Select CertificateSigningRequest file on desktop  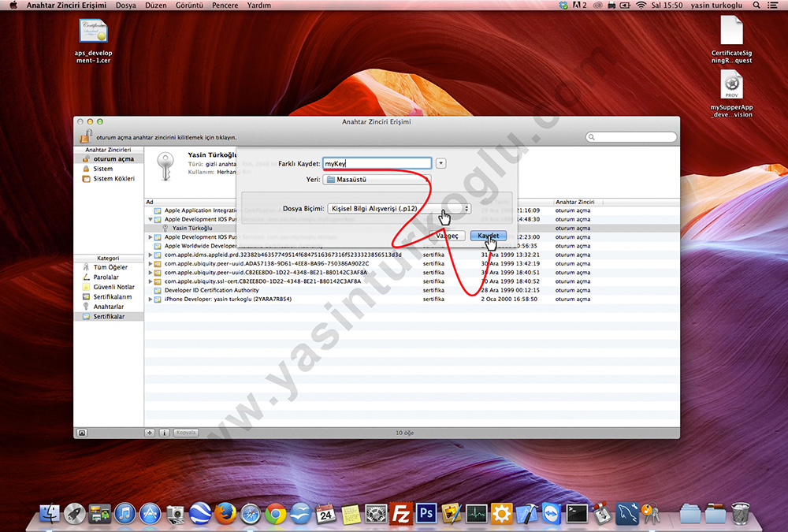[731, 39]
